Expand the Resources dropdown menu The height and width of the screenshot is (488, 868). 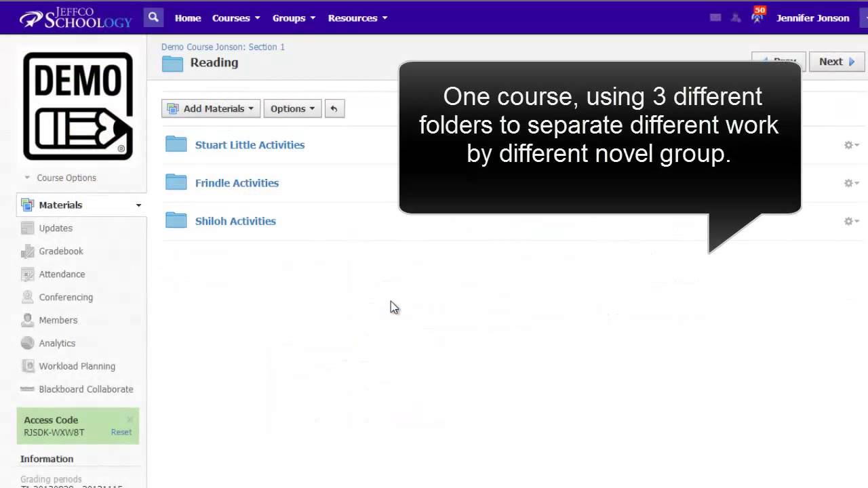coord(357,18)
